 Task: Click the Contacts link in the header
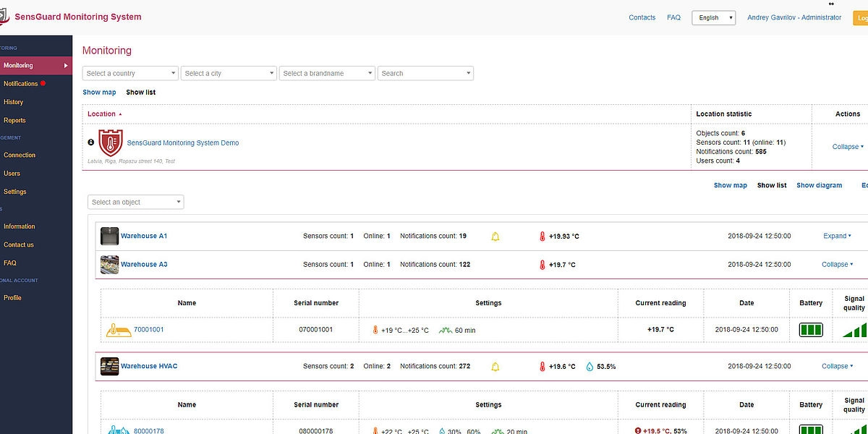click(x=642, y=17)
